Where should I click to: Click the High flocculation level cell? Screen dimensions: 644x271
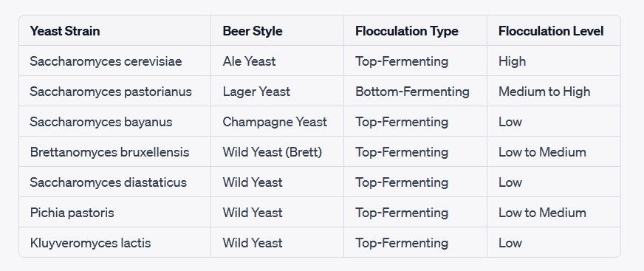click(x=554, y=61)
